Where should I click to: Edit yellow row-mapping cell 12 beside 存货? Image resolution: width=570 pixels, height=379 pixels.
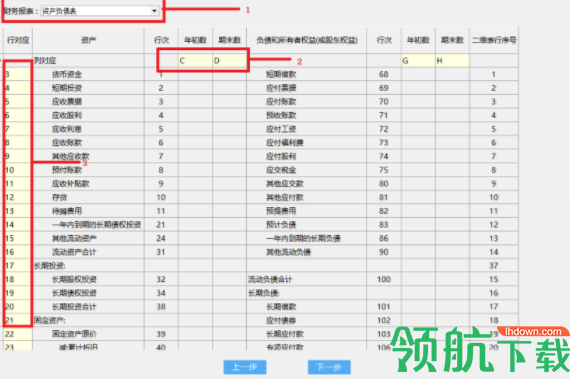tap(17, 198)
